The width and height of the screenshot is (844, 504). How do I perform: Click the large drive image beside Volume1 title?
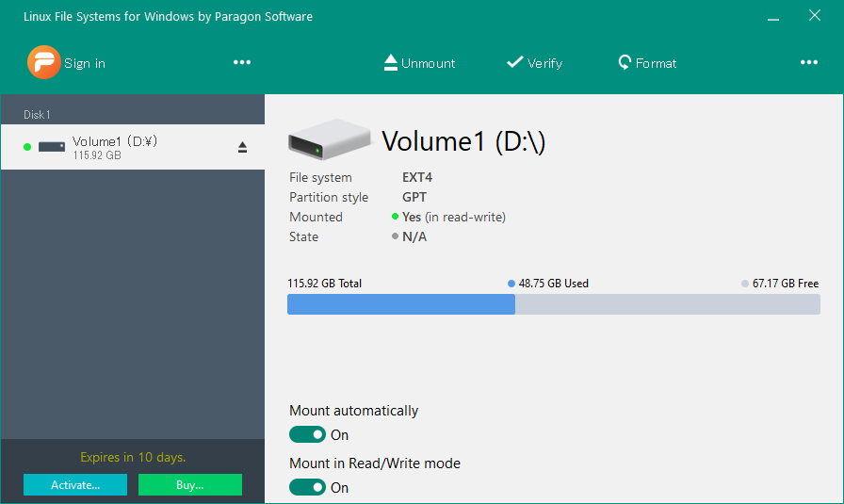pos(329,139)
